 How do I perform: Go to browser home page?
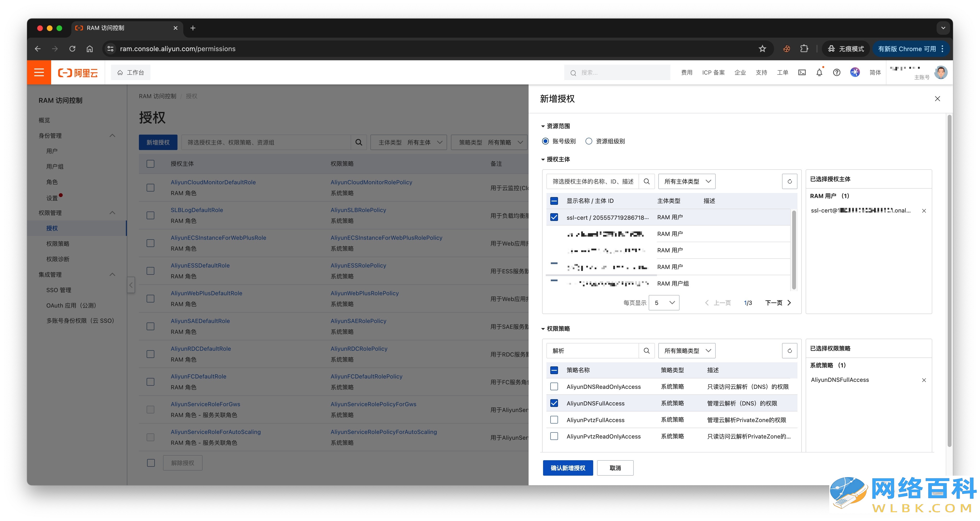pyautogui.click(x=90, y=49)
